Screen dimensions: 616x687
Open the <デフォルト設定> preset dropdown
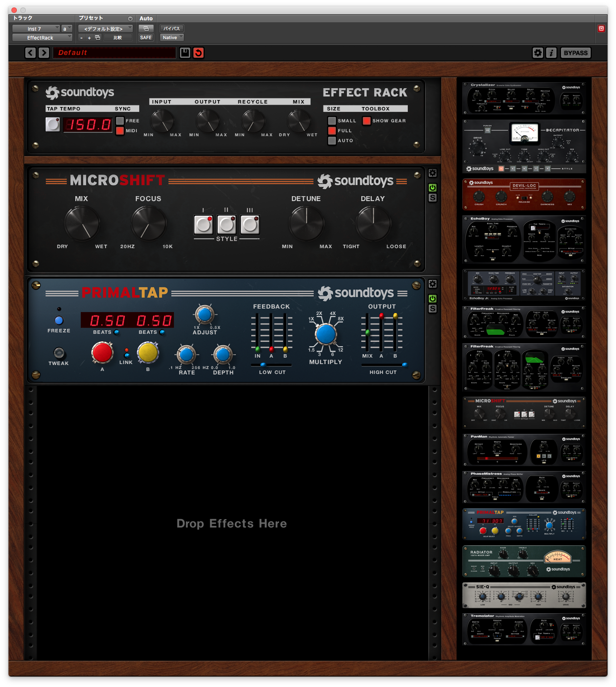coord(106,29)
